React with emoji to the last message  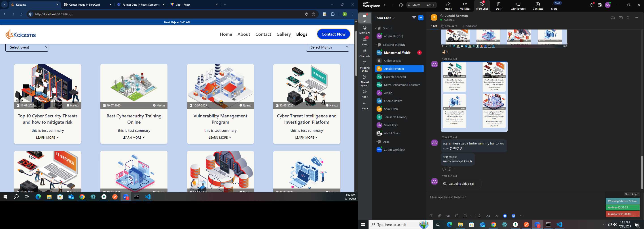449,169
